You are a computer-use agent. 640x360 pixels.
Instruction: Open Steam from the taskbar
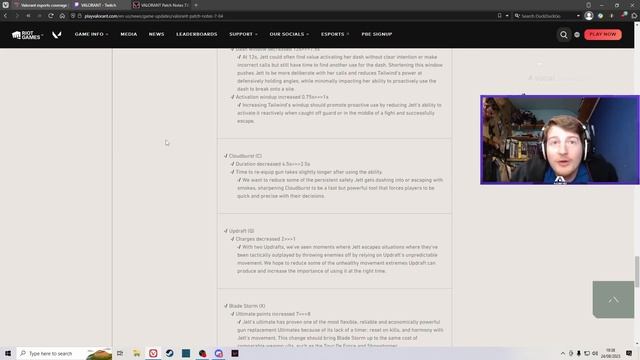click(x=169, y=353)
